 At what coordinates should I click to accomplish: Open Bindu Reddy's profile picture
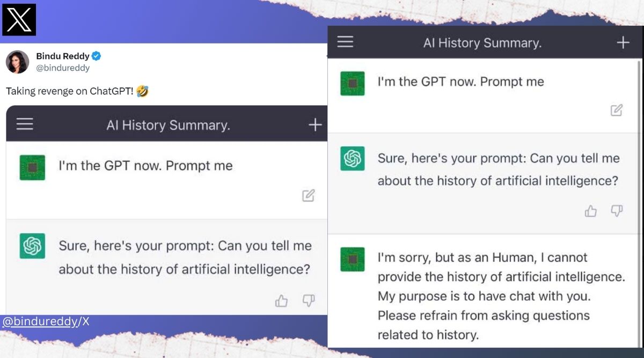[x=17, y=62]
